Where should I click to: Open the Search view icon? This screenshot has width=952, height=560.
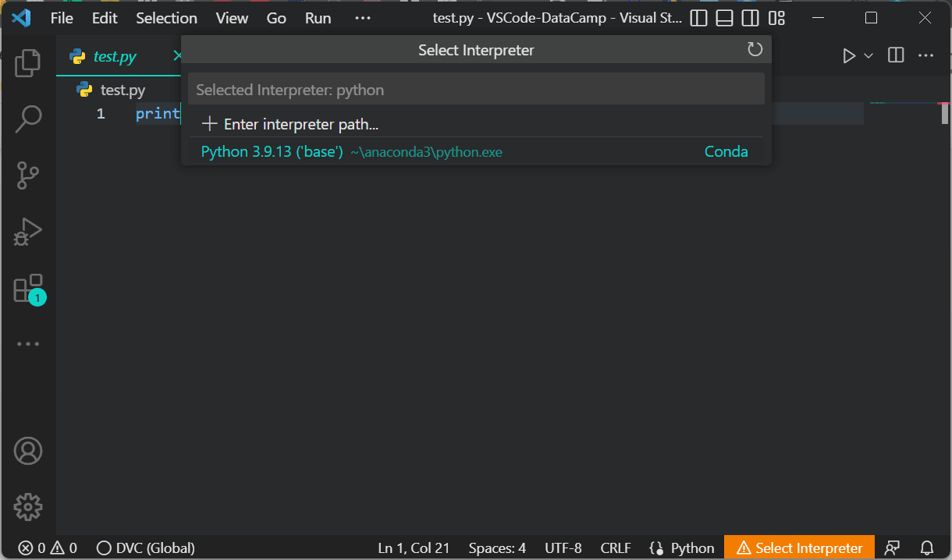(28, 119)
